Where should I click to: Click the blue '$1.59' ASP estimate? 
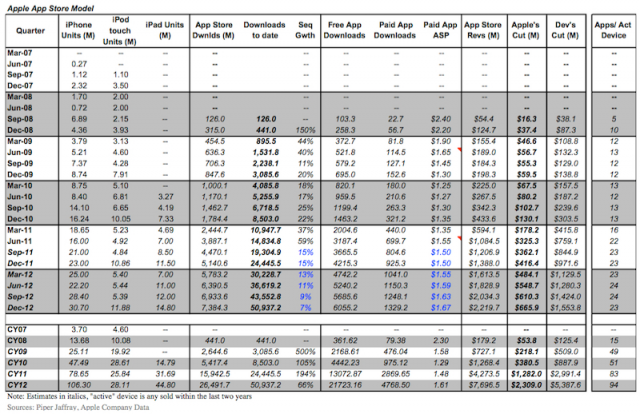[x=441, y=286]
